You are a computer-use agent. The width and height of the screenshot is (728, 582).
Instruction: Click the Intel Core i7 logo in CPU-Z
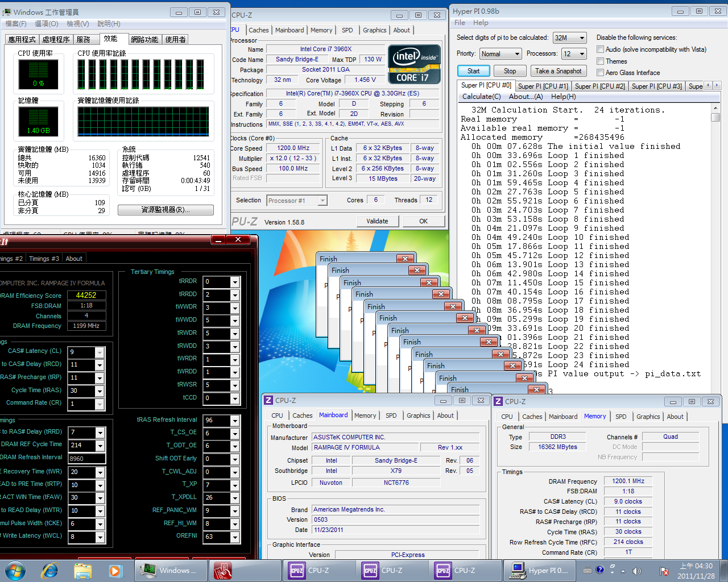pos(415,64)
